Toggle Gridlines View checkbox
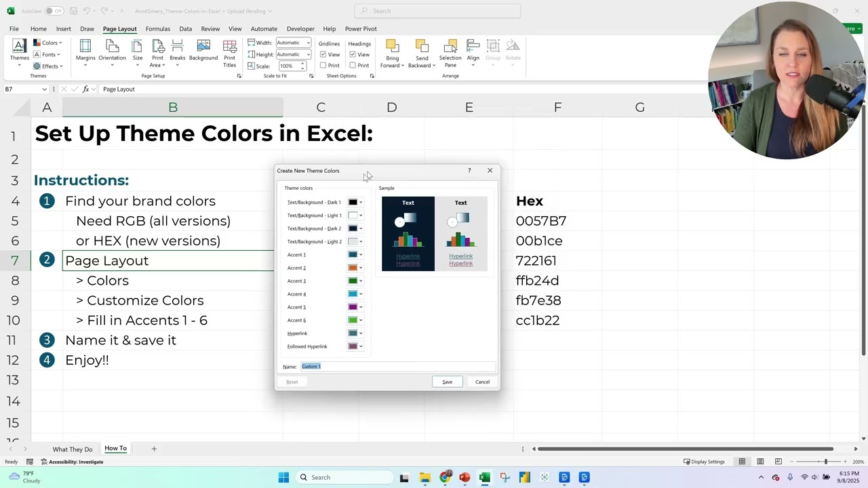The width and height of the screenshot is (868, 488). pyautogui.click(x=323, y=55)
